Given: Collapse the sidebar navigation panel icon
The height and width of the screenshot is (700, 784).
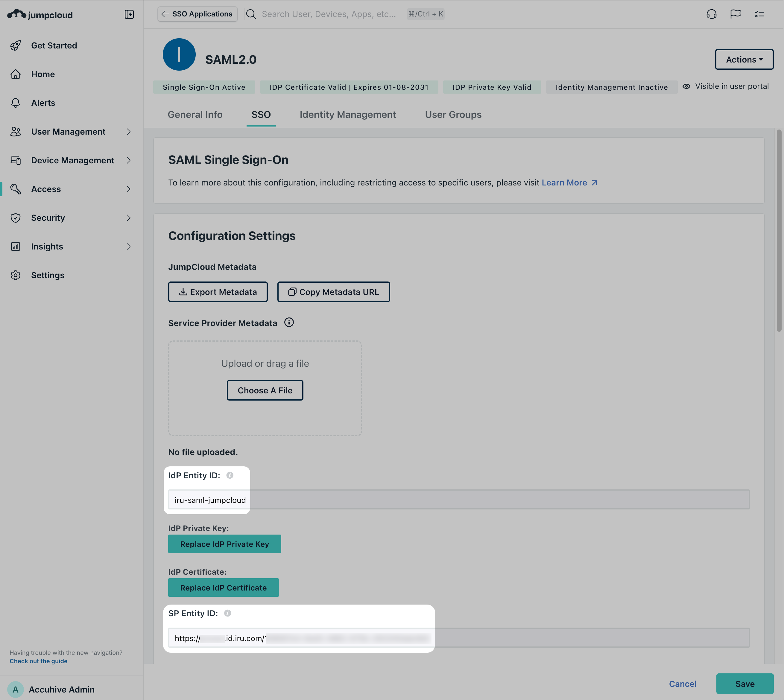Looking at the screenshot, I should tap(129, 14).
